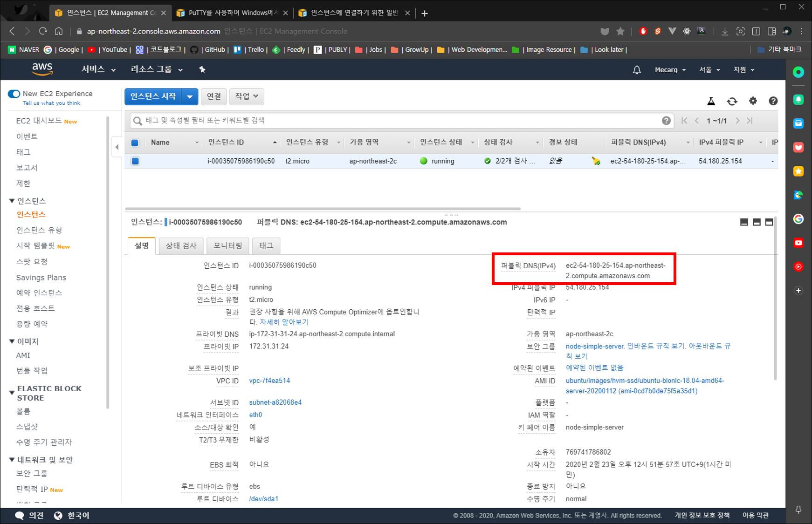Collapse the left navigation pane arrow
Image resolution: width=812 pixels, height=524 pixels.
(117, 147)
